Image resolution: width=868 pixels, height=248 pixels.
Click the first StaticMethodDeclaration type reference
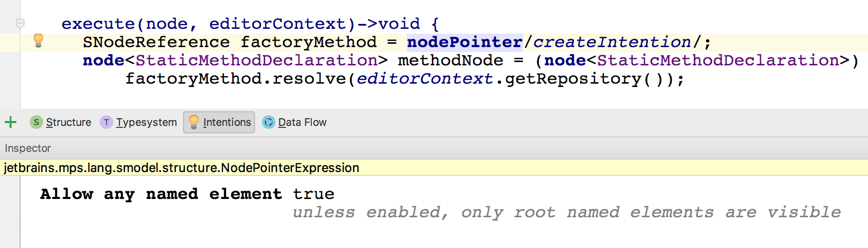pos(256,60)
